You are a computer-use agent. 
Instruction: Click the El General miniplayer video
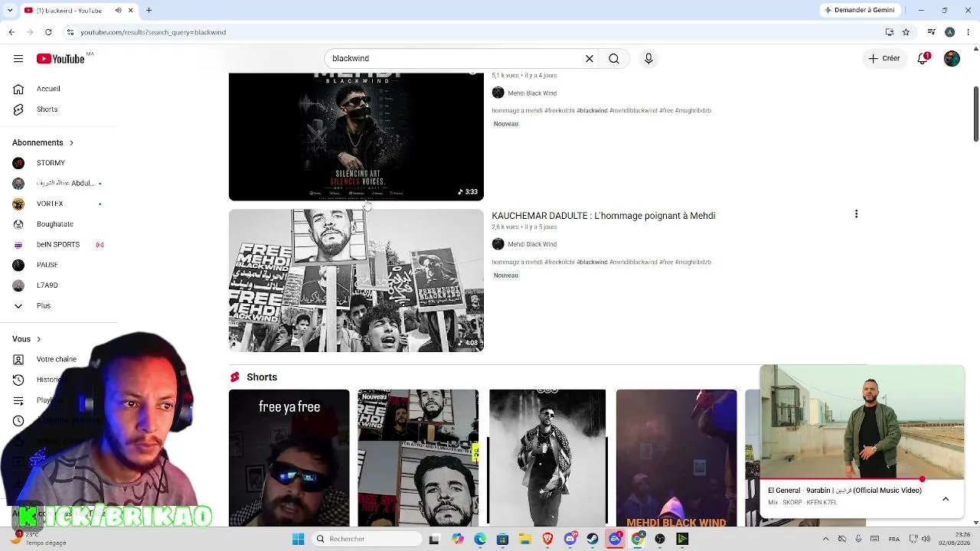pyautogui.click(x=862, y=422)
